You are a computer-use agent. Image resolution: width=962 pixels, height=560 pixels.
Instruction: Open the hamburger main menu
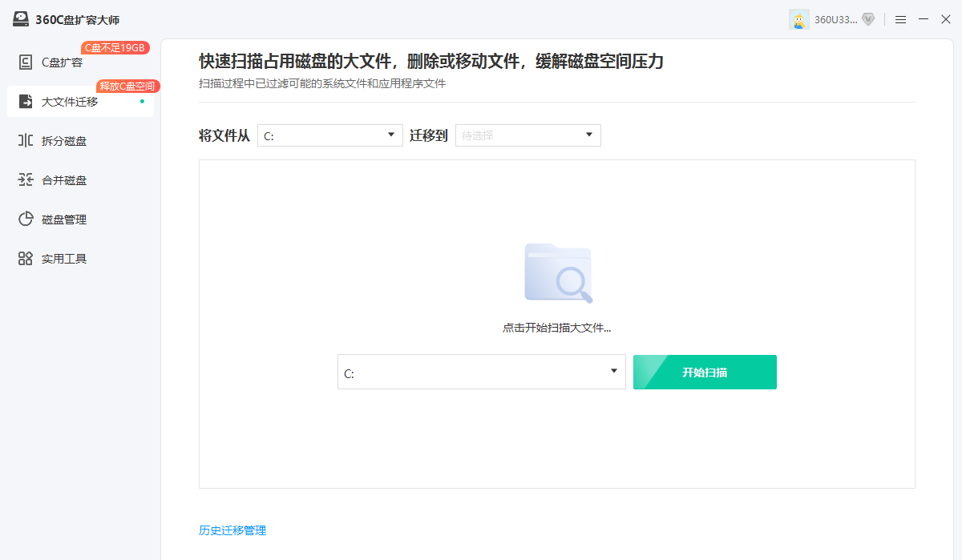tap(900, 20)
